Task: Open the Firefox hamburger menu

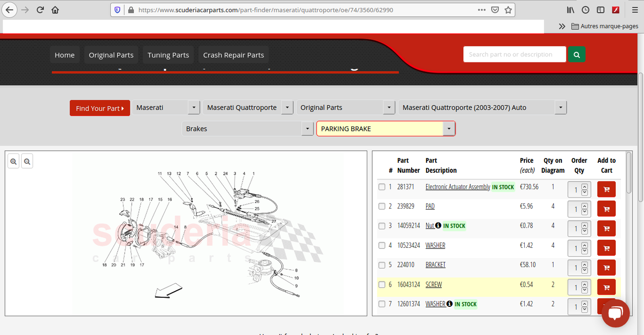Action: 635,10
